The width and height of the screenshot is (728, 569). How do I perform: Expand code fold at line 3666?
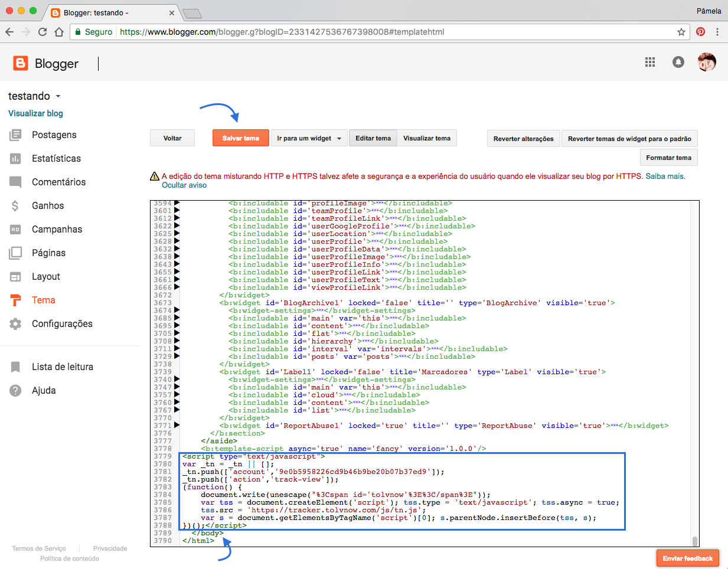point(177,287)
